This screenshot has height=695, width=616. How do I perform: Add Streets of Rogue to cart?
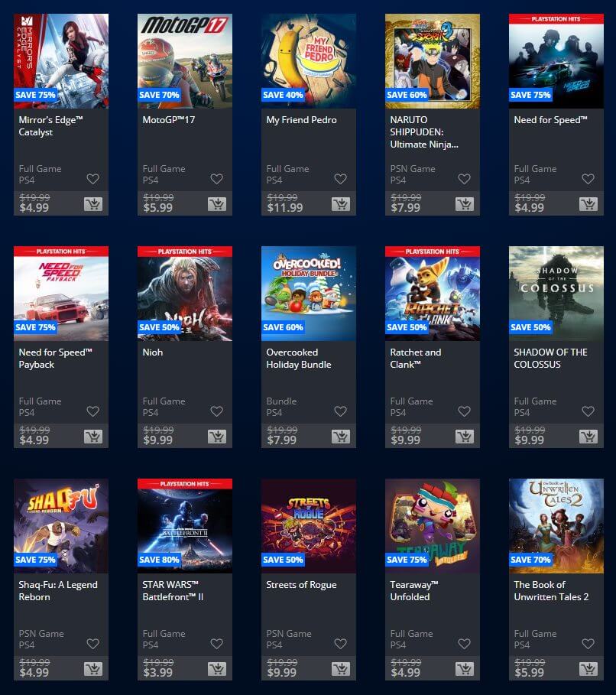pos(341,669)
